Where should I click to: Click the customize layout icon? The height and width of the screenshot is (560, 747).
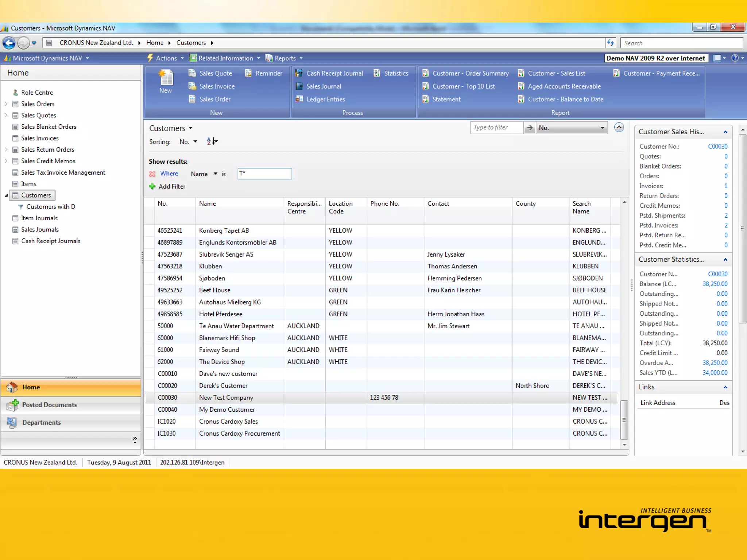[717, 58]
